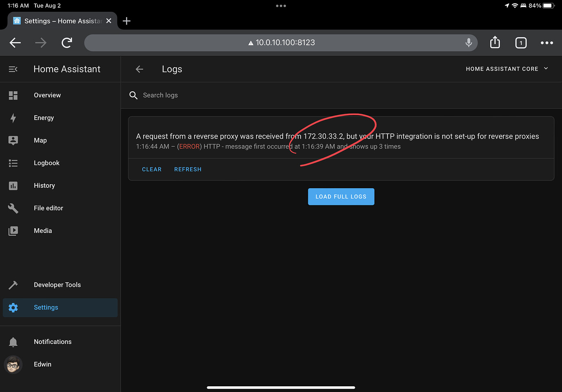Open the browser overflow menu

click(547, 42)
